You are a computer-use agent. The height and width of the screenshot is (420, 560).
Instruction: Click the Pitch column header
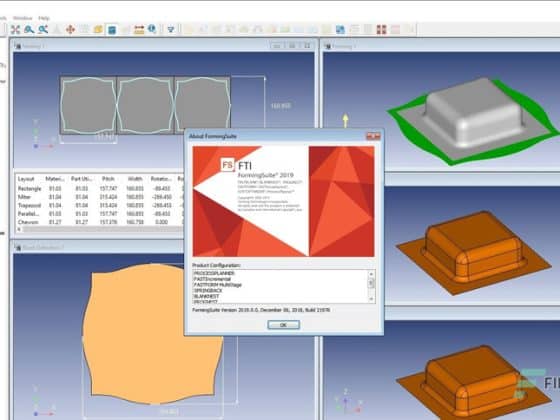tap(108, 179)
